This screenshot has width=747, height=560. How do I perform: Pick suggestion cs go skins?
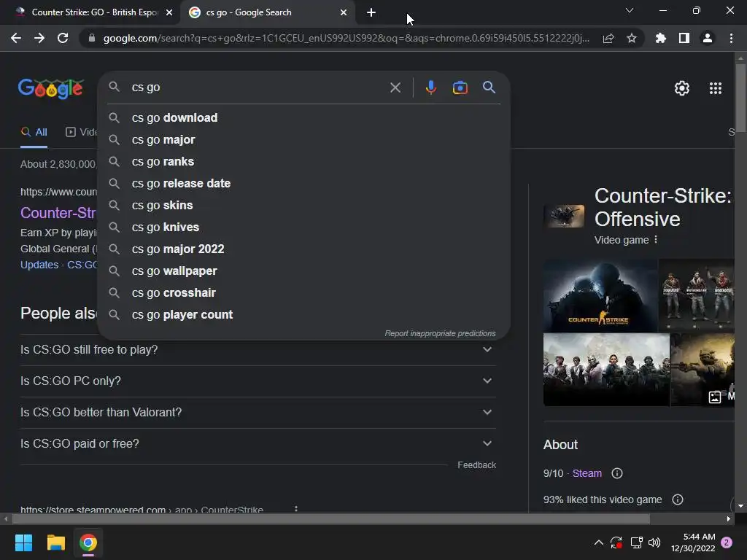[x=304, y=205]
